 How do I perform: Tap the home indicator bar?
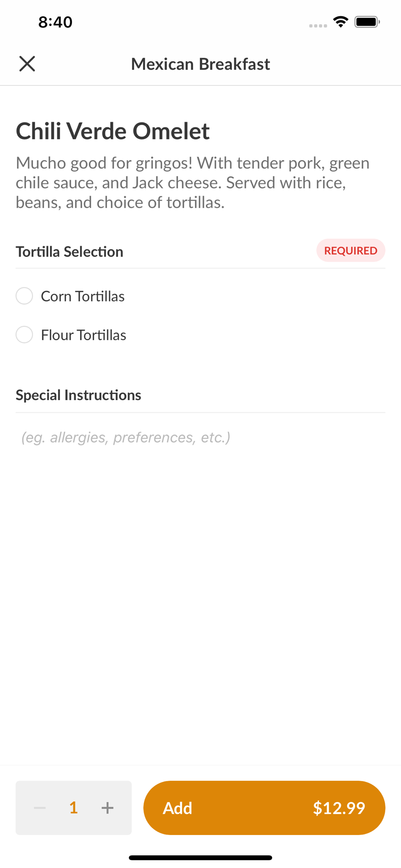pyautogui.click(x=200, y=858)
